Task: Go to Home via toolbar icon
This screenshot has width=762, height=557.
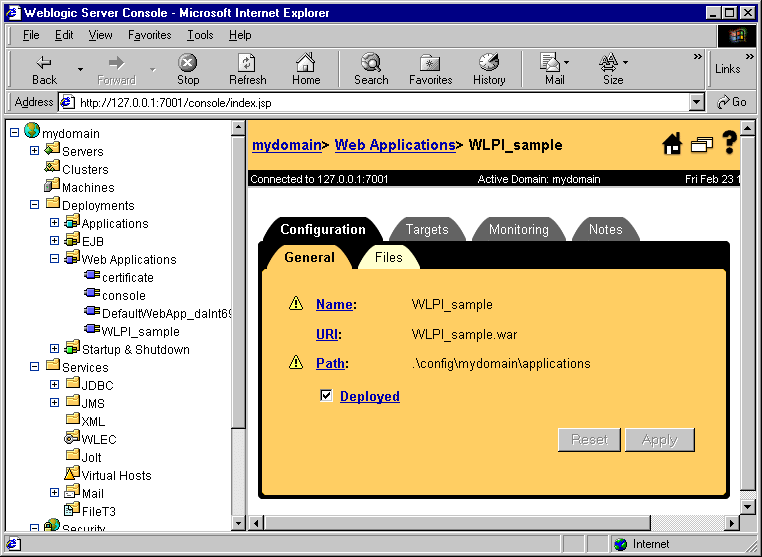Action: (306, 62)
